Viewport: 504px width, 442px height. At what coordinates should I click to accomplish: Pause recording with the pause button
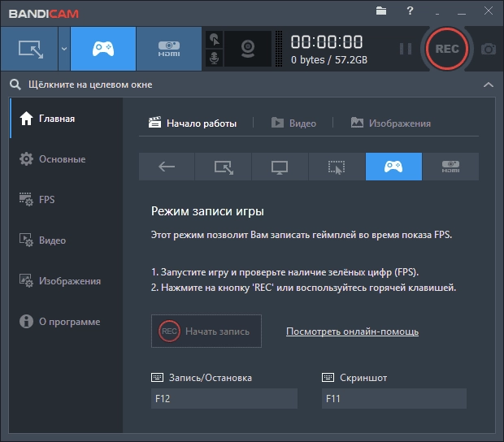[x=406, y=49]
